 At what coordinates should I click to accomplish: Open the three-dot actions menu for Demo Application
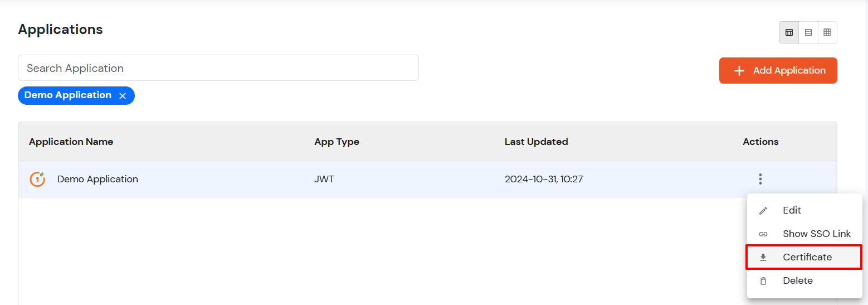760,179
